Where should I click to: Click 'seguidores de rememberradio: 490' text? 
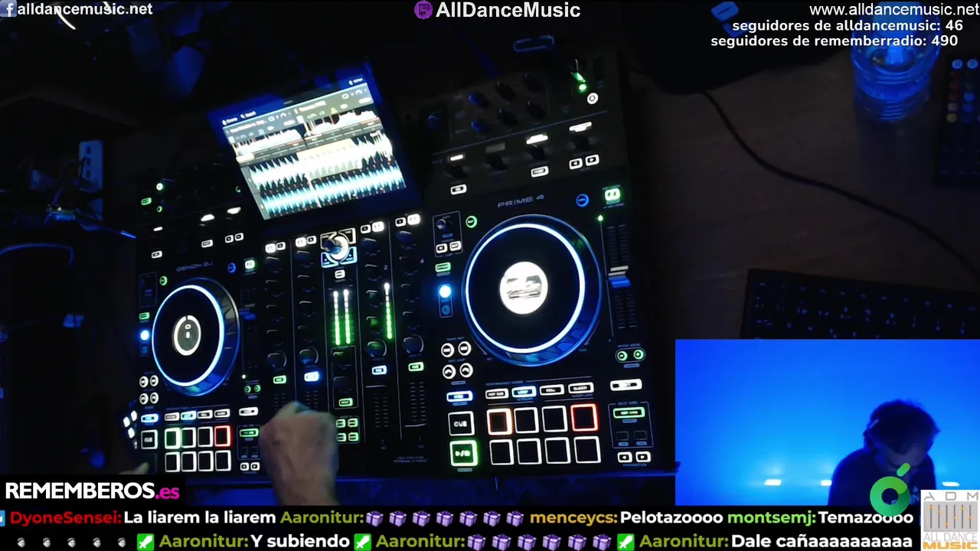click(x=835, y=41)
